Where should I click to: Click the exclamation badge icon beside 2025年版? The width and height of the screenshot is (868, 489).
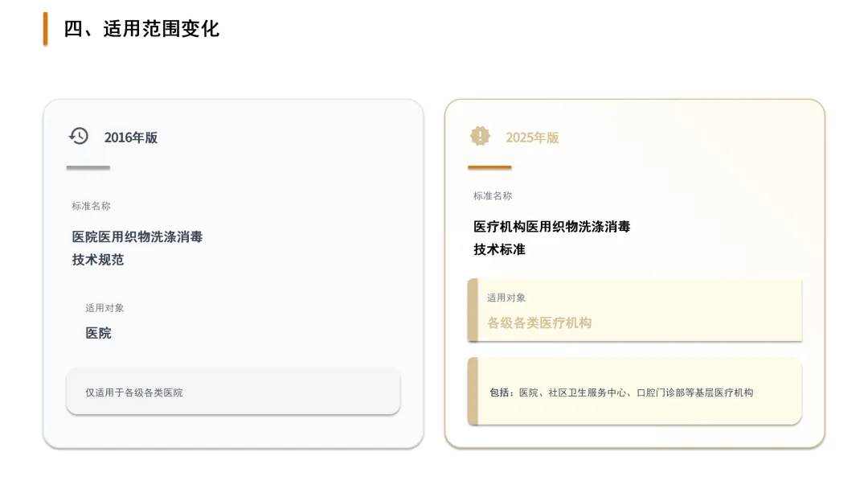480,136
